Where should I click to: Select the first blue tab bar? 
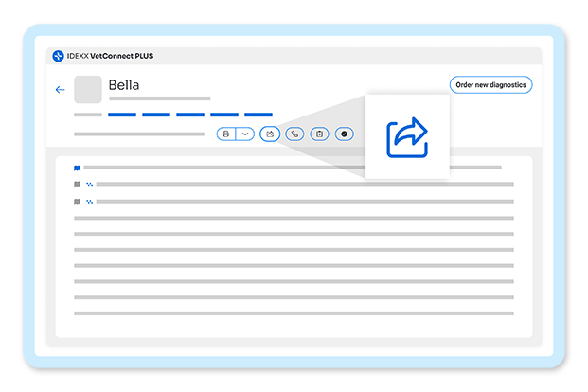[x=122, y=115]
